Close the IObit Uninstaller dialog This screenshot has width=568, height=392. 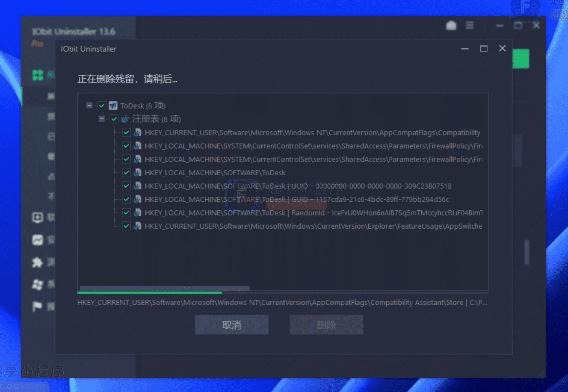click(x=503, y=48)
